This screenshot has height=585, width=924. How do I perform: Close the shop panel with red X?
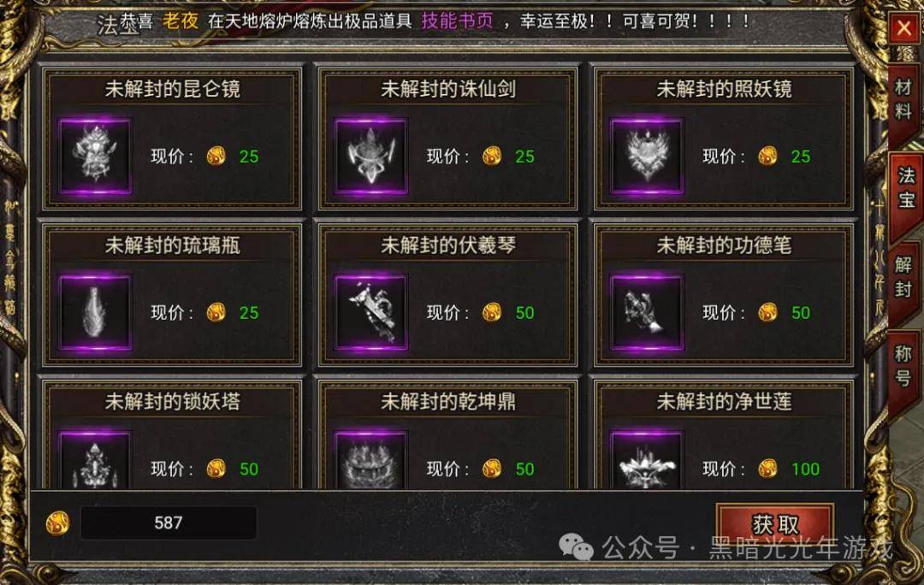904,27
